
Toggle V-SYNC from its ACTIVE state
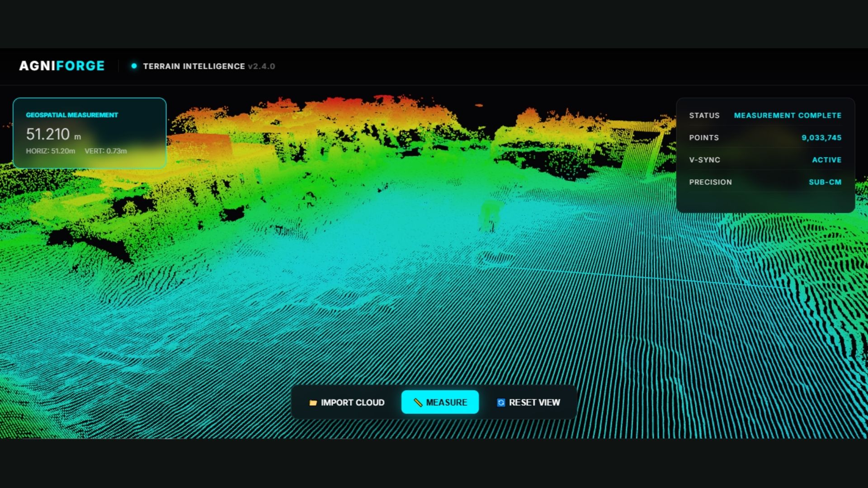[x=827, y=160]
